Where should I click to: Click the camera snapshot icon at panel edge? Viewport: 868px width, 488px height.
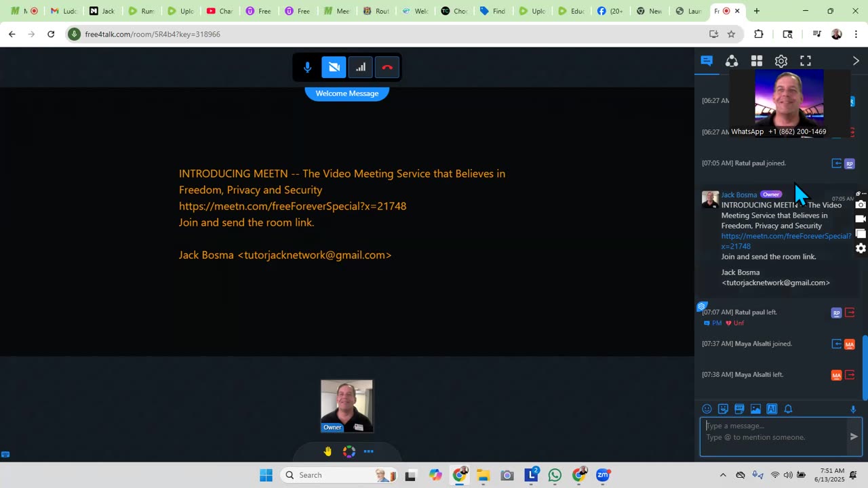coord(861,205)
